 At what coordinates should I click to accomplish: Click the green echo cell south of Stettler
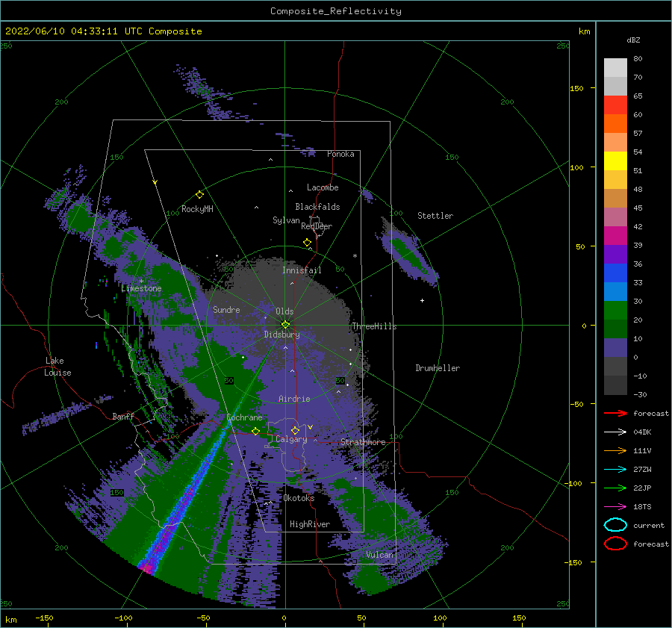[407, 254]
